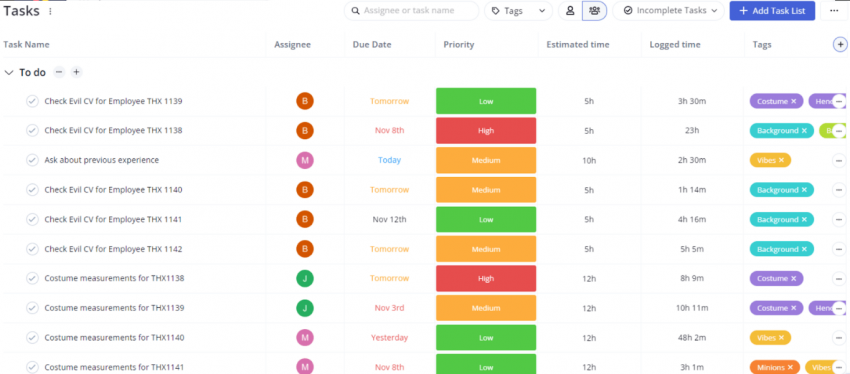Screen dimensions: 850x374
Task: Open the Tags filter dropdown
Action: pos(518,11)
